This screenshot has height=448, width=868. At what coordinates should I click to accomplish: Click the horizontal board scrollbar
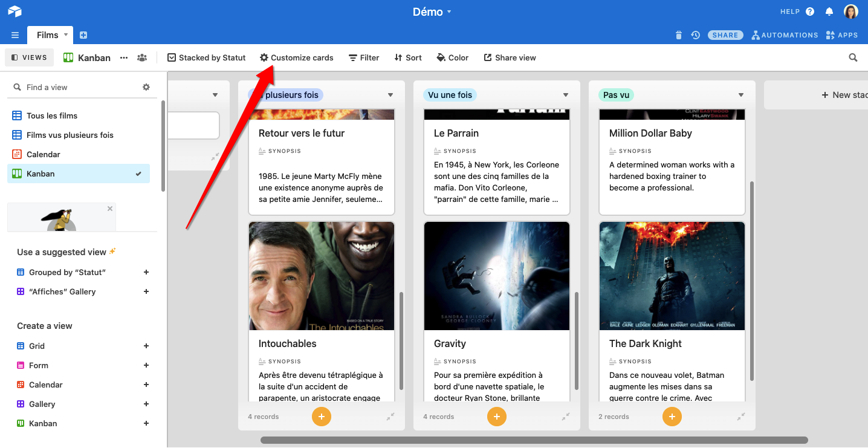pos(534,440)
